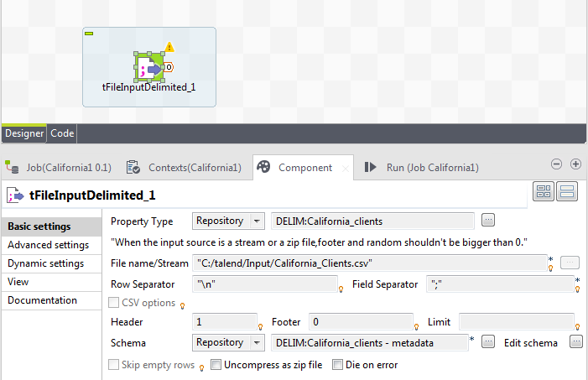The image size is (588, 380).
Task: Edit the Header value field
Action: pos(225,322)
